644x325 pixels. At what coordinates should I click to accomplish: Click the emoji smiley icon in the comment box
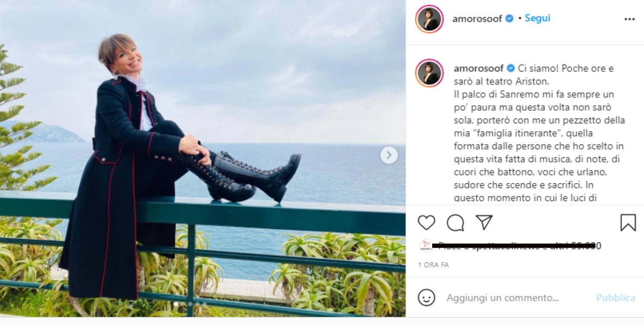tap(427, 297)
